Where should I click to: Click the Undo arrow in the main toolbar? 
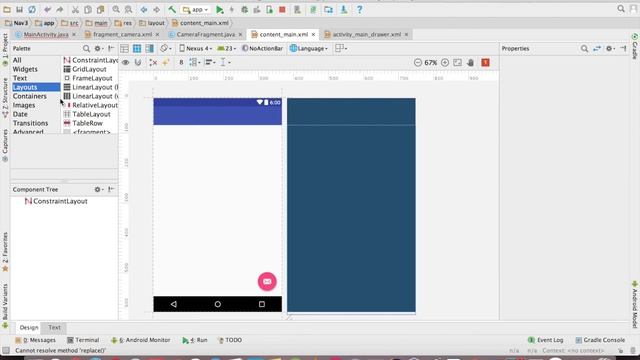point(47,9)
